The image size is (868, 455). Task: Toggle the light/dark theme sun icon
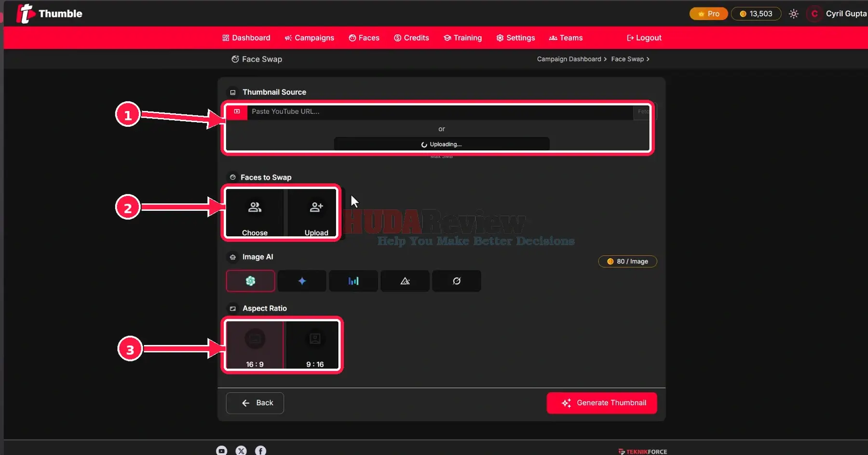coord(794,14)
